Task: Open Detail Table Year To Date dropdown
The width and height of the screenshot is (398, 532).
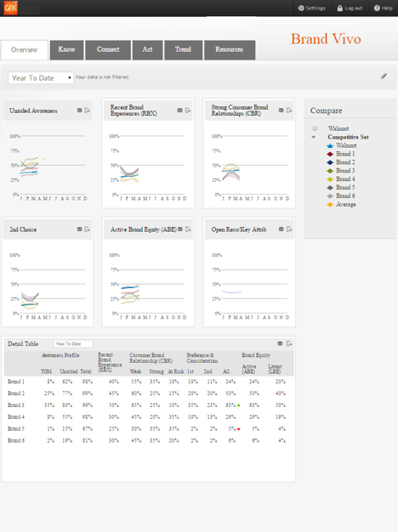Action: pyautogui.click(x=73, y=343)
